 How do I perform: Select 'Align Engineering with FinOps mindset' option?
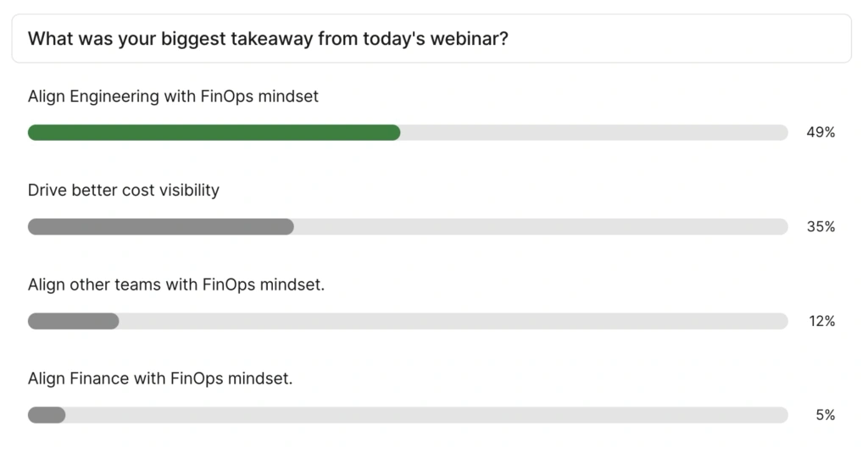[173, 97]
